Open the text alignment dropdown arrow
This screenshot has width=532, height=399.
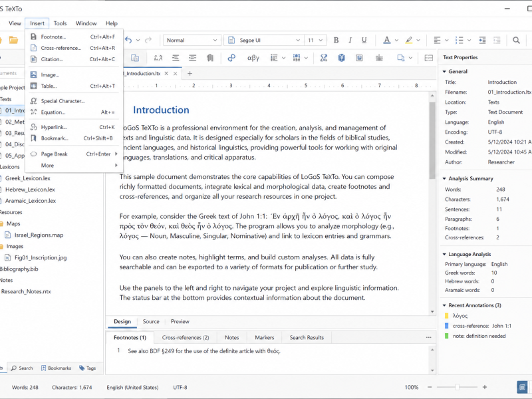pos(446,40)
